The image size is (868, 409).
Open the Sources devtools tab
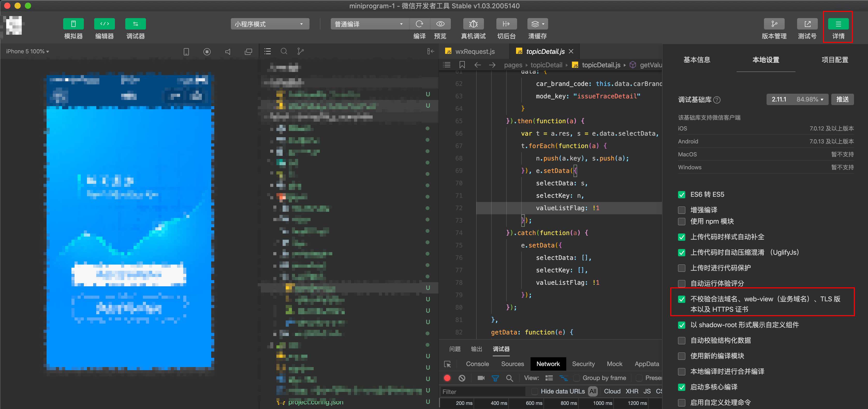pos(512,364)
